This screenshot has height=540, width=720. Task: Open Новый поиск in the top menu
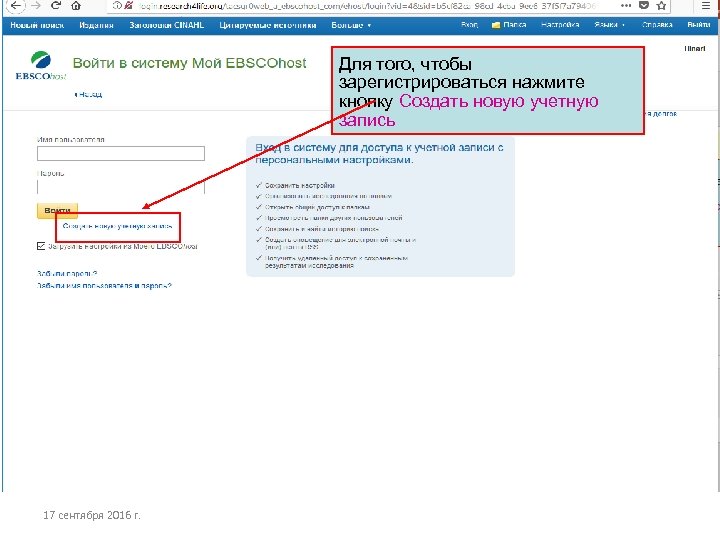click(x=37, y=25)
